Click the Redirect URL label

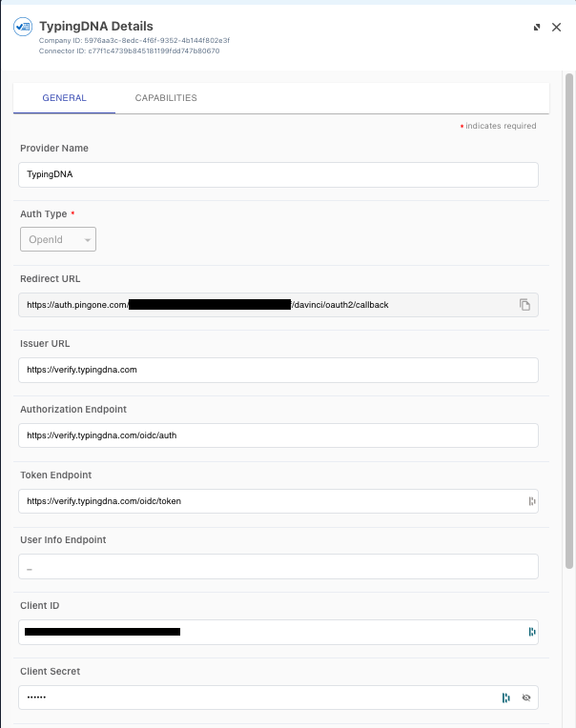tap(51, 278)
